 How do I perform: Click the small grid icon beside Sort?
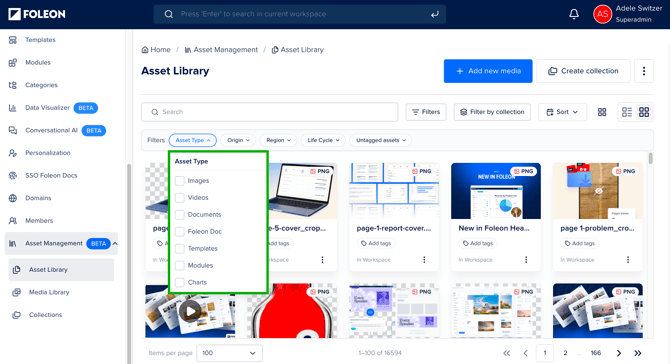(x=602, y=112)
